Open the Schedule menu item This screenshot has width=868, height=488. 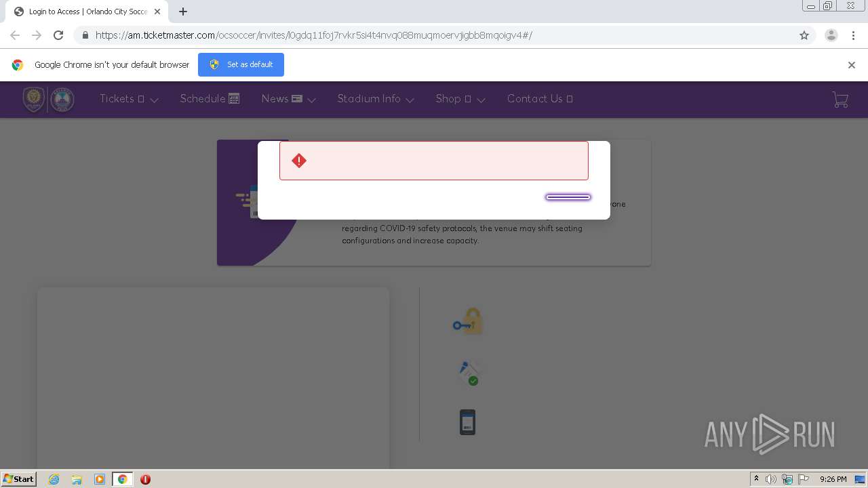tap(210, 99)
